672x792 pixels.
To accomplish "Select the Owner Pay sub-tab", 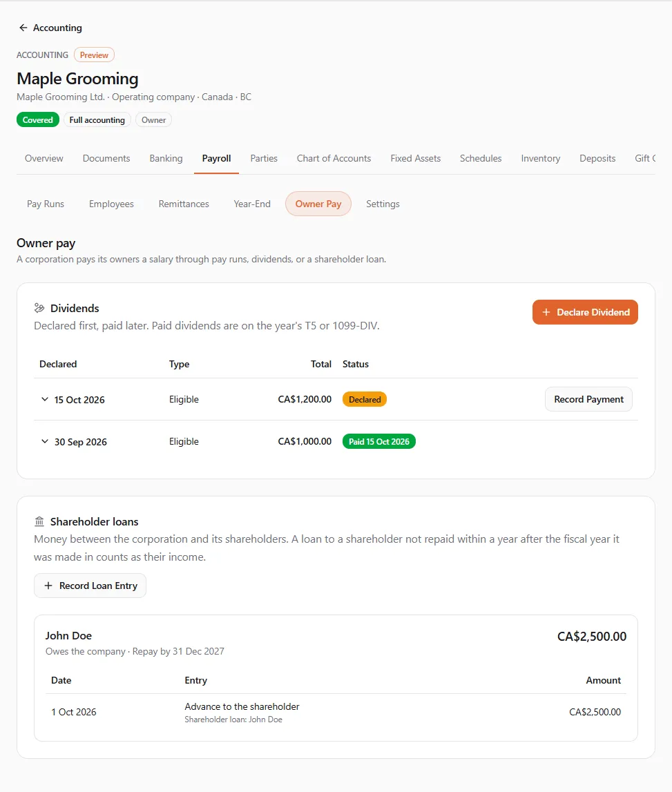I will (318, 204).
